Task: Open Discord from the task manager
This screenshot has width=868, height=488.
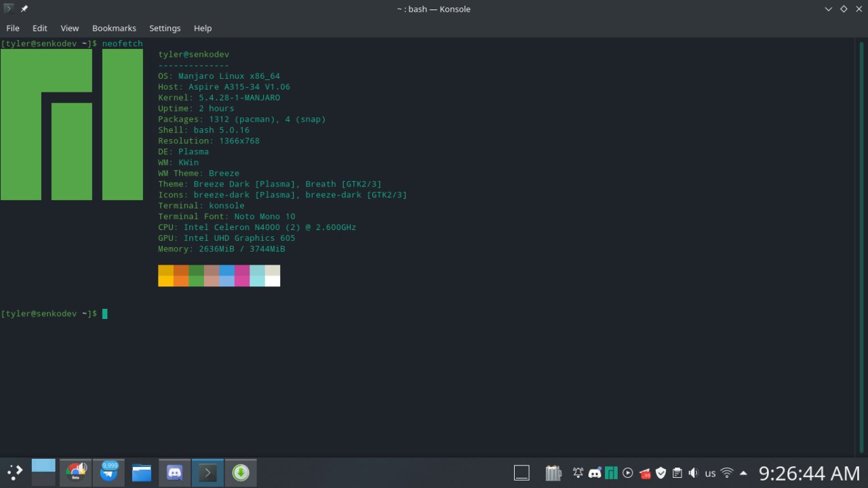Action: coord(175,472)
